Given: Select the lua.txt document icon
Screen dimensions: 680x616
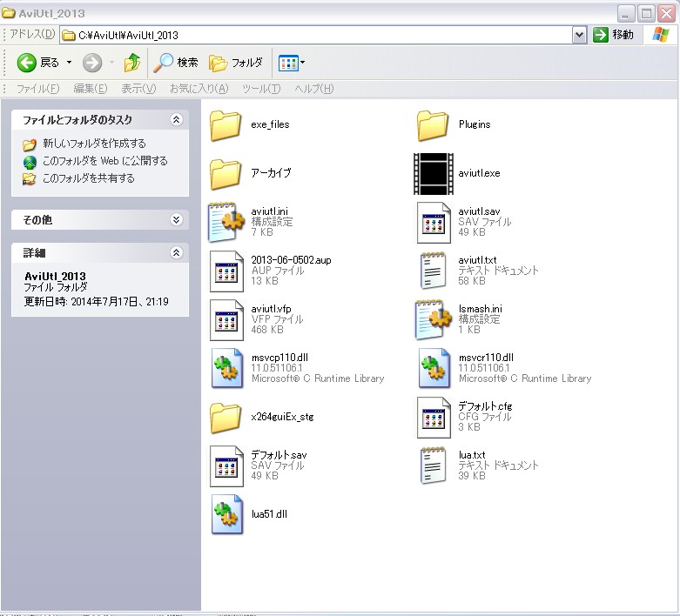Looking at the screenshot, I should [434, 466].
